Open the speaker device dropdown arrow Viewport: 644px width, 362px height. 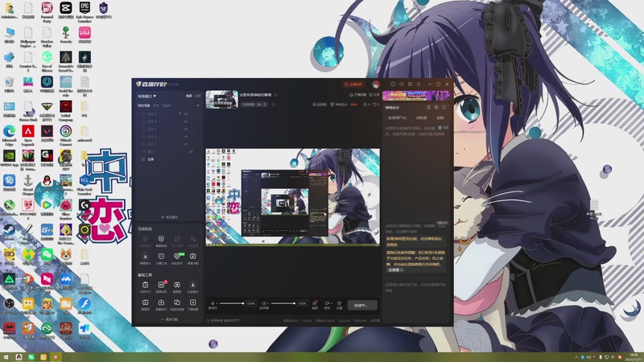tap(268, 303)
